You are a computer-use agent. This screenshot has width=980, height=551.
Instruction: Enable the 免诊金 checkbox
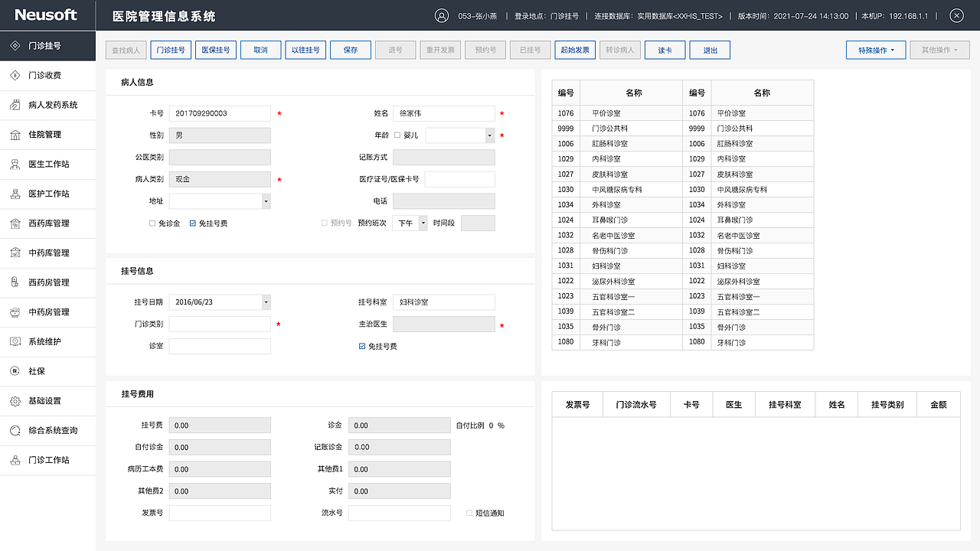coord(152,223)
